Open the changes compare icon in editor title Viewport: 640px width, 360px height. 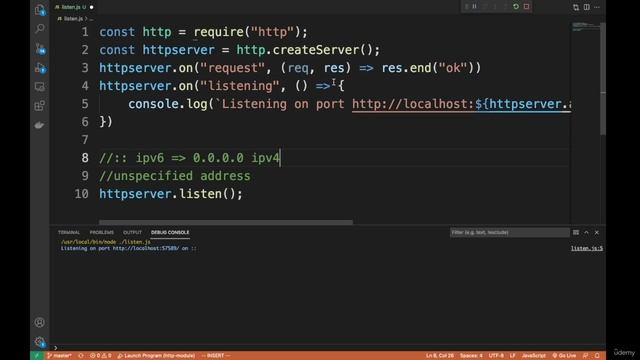(x=576, y=7)
